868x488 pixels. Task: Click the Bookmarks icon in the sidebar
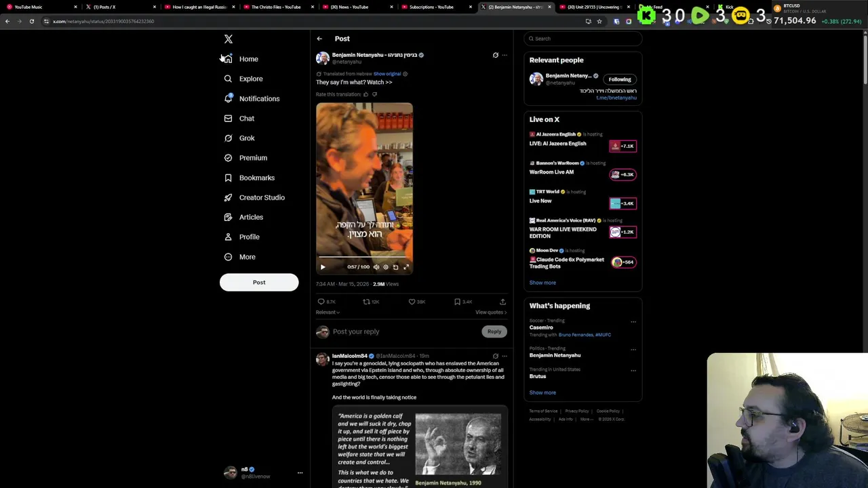[x=229, y=178]
